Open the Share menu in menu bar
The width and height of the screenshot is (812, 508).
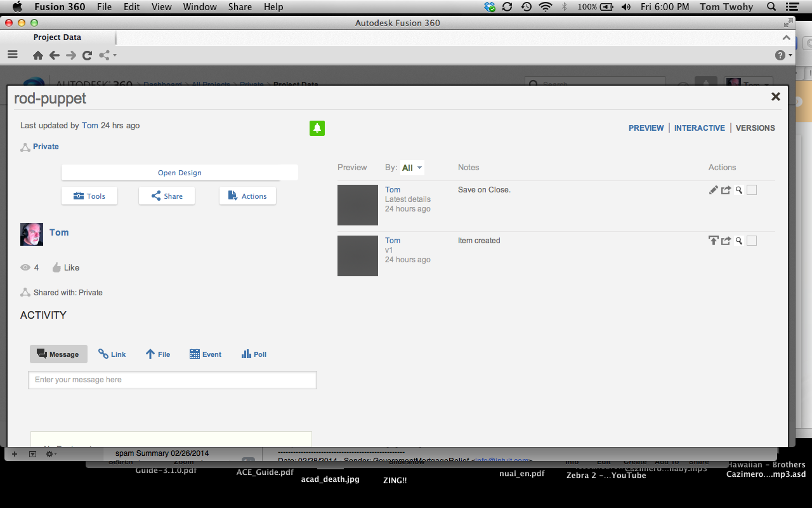pos(240,7)
